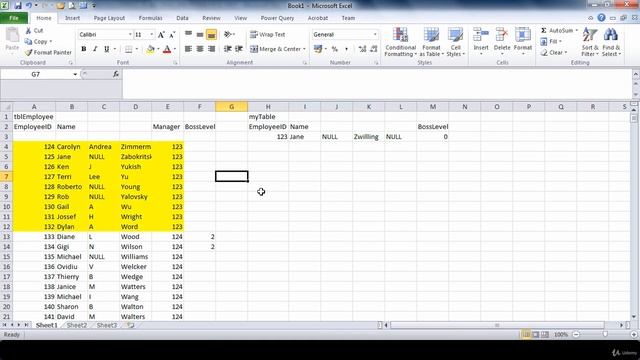This screenshot has width=640, height=360.
Task: Toggle Bold formatting
Action: 84,49
